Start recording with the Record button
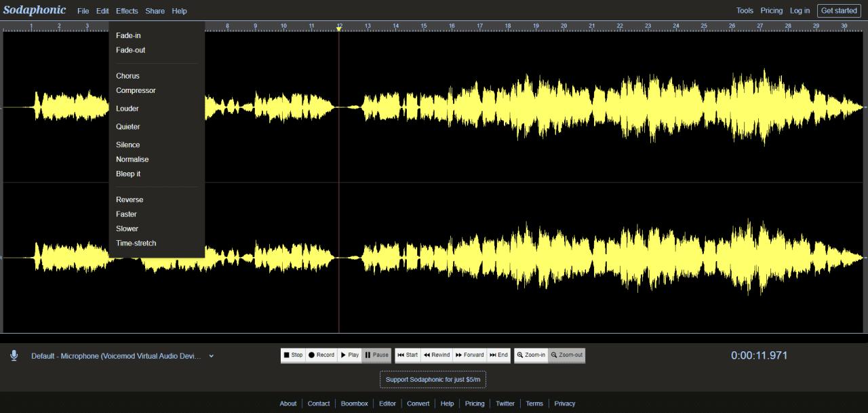The image size is (868, 413). pos(321,355)
